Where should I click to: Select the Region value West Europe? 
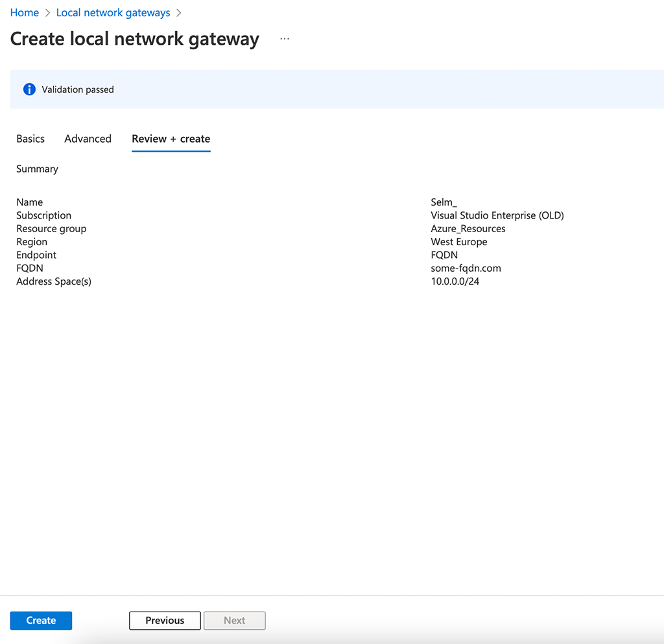pos(459,241)
